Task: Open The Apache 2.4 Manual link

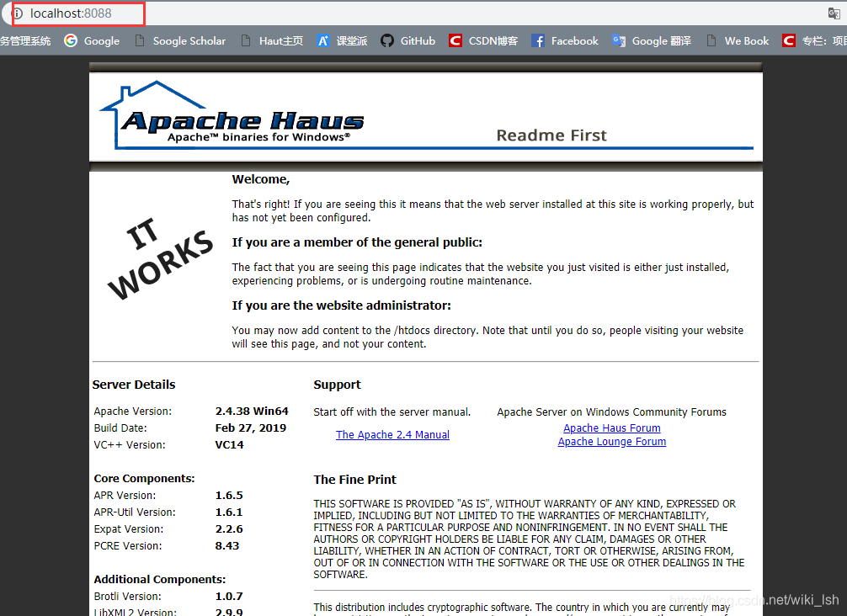Action: [392, 434]
